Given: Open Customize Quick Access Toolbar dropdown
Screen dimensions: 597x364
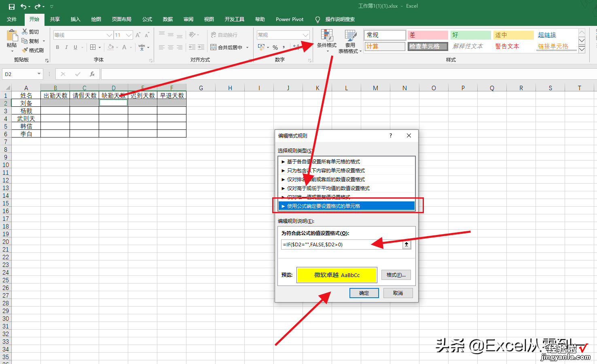Looking at the screenshot, I should pos(51,6).
